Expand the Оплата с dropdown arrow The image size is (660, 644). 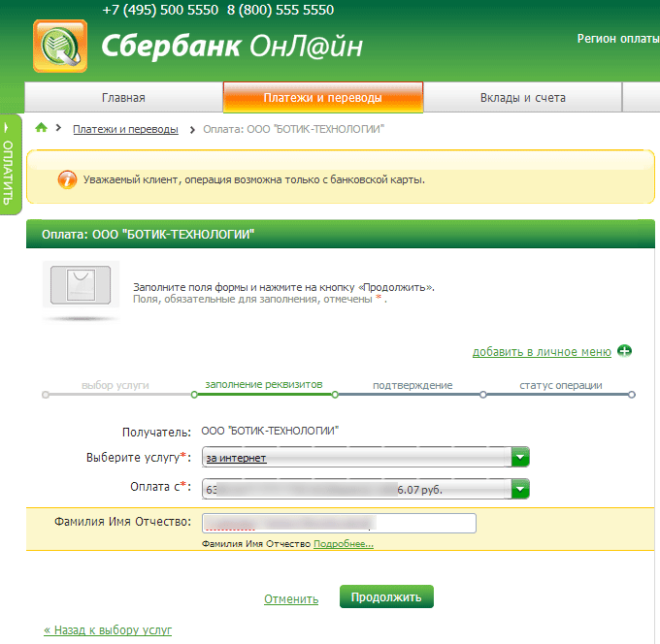(x=520, y=489)
